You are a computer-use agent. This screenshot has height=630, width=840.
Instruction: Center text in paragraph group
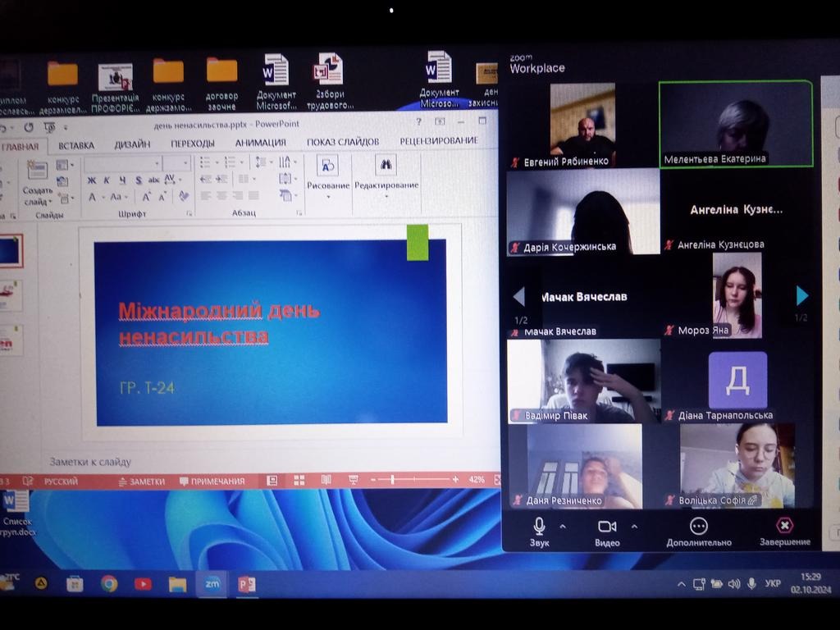click(221, 195)
